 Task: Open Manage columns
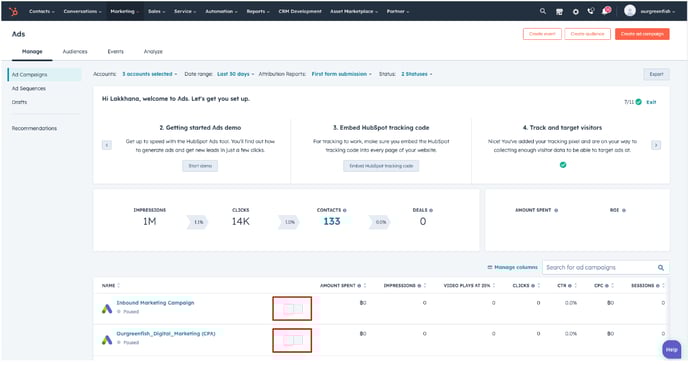512,267
